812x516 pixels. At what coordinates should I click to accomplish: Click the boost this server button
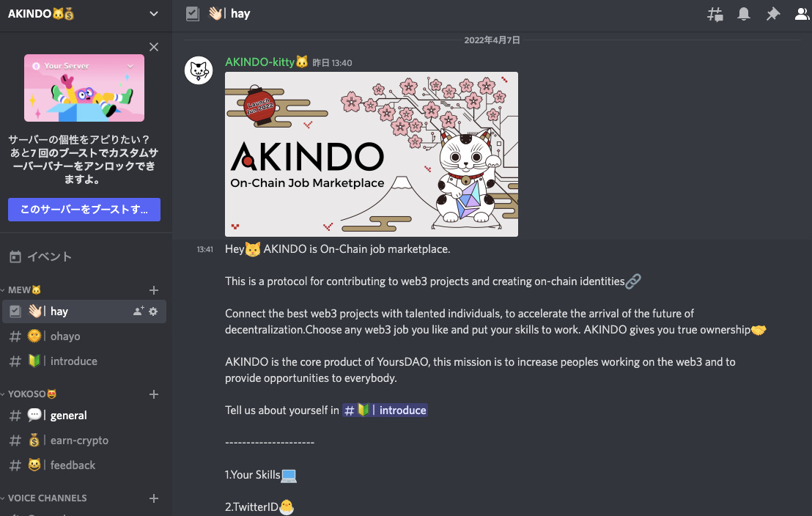(84, 210)
